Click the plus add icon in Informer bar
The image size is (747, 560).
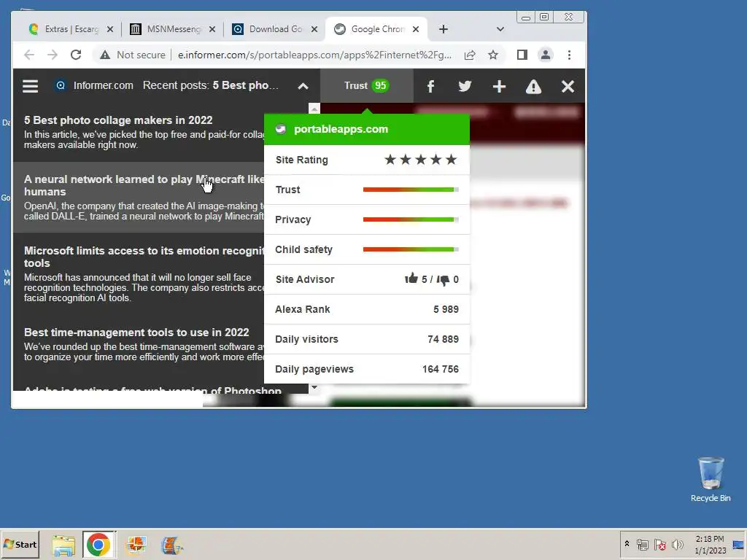click(499, 86)
